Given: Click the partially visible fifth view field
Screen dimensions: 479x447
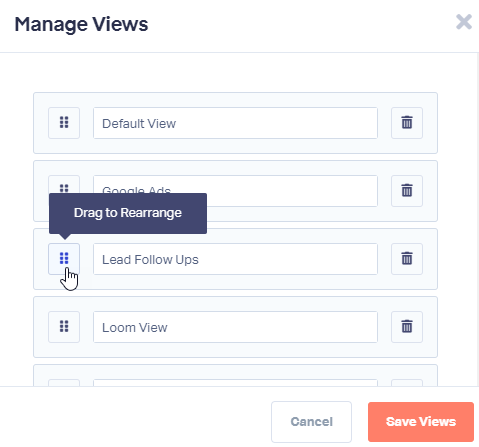Looking at the screenshot, I should coord(235,383).
